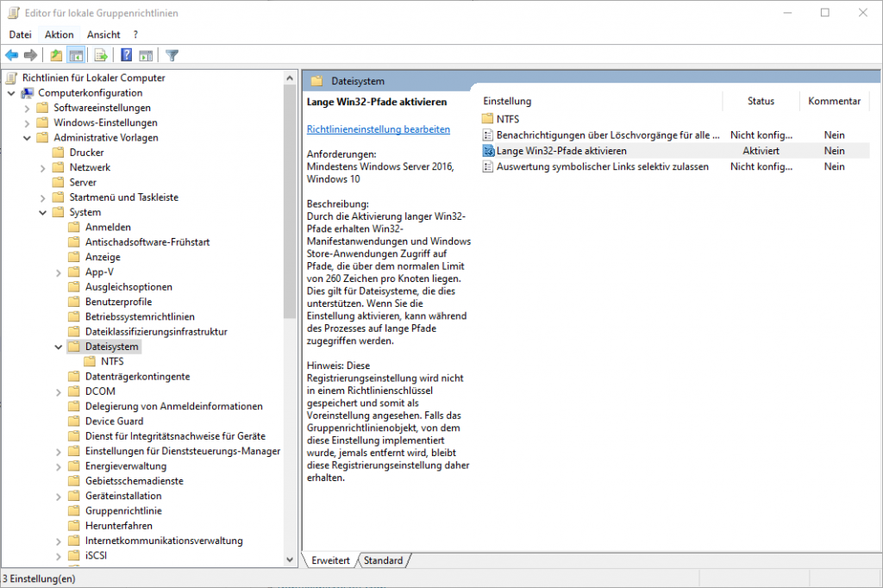The width and height of the screenshot is (883, 588).
Task: Click the Richtlinieneinstellung bearbeiten link
Action: tap(379, 129)
